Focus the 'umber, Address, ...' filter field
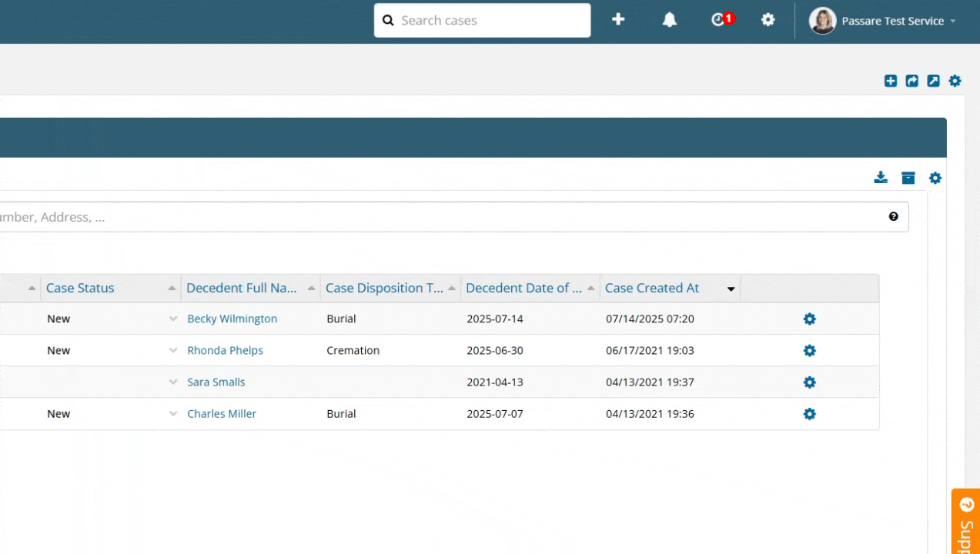980x554 pixels. [454, 217]
